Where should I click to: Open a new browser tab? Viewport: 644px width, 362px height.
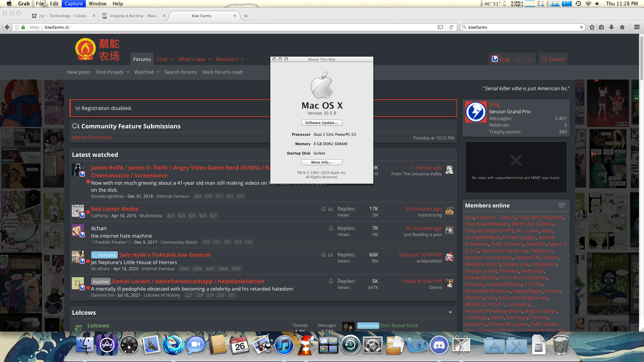pyautogui.click(x=246, y=16)
